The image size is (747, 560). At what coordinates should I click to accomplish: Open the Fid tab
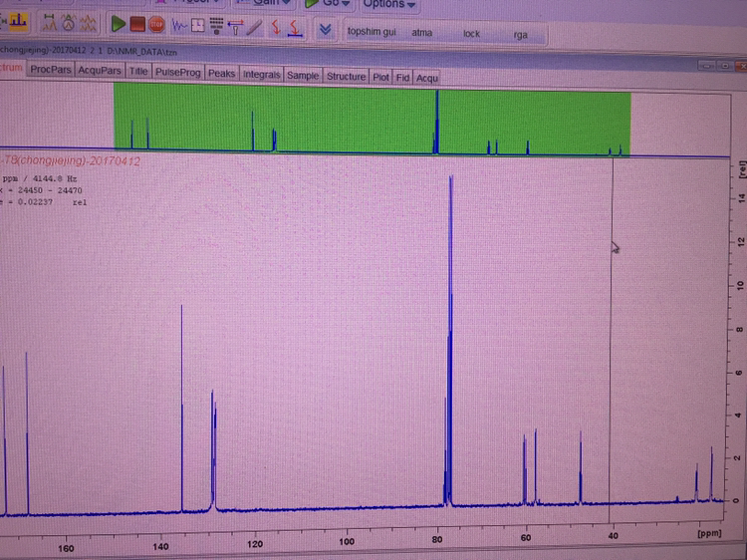click(403, 78)
